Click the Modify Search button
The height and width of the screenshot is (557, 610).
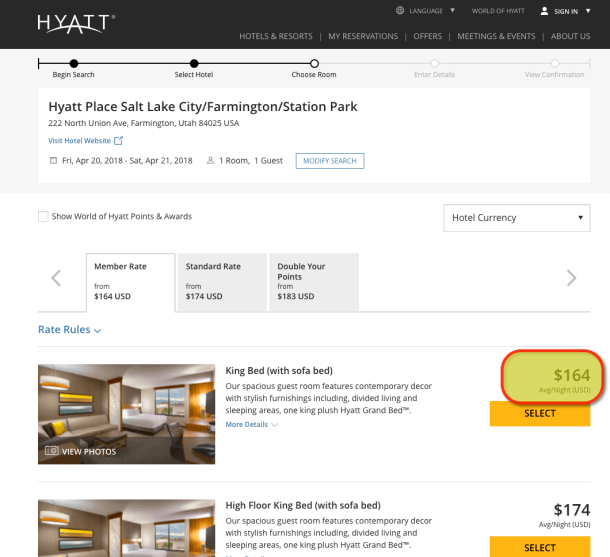tap(330, 161)
